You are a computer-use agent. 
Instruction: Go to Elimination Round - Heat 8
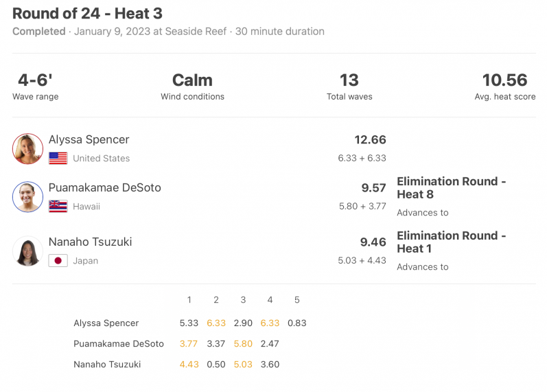click(x=451, y=188)
